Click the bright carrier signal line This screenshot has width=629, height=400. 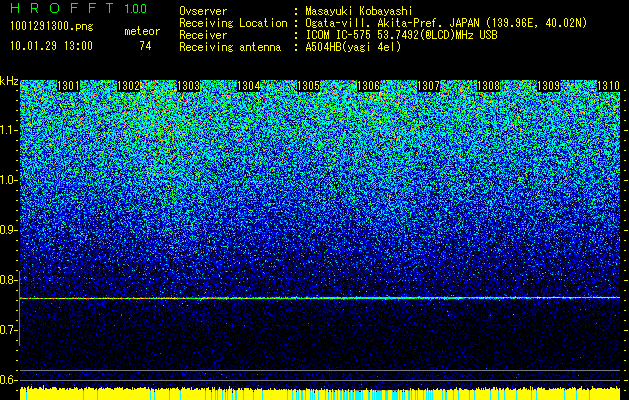tap(320, 298)
